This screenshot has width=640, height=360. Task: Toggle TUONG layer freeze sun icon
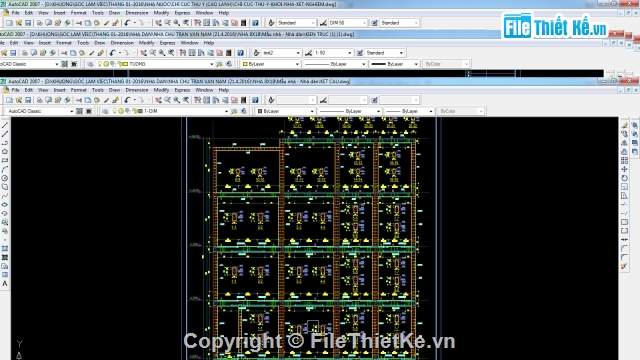106,64
